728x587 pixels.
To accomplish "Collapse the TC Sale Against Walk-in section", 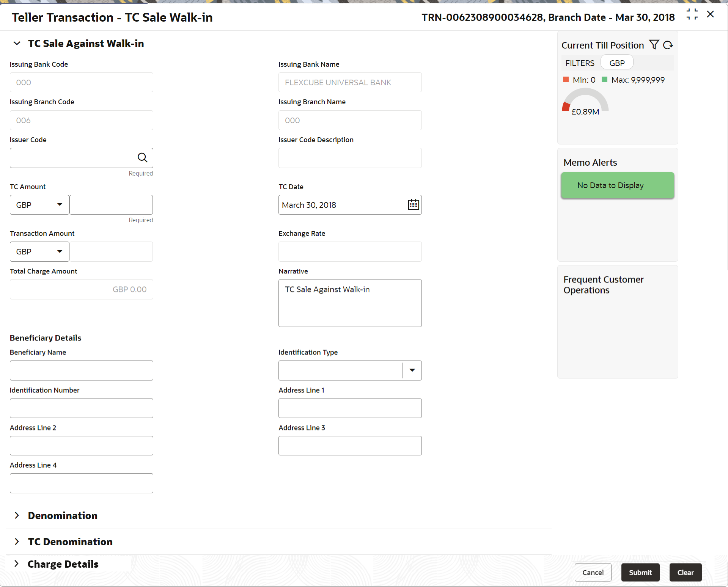I will [x=17, y=44].
